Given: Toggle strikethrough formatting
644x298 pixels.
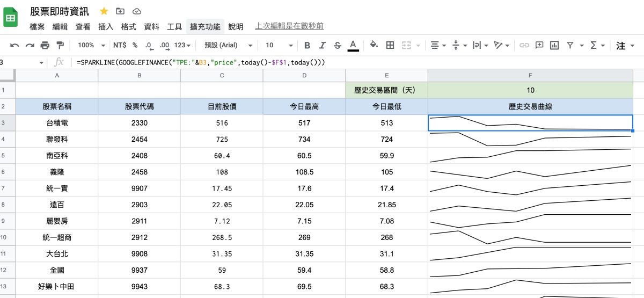Looking at the screenshot, I should pos(337,45).
